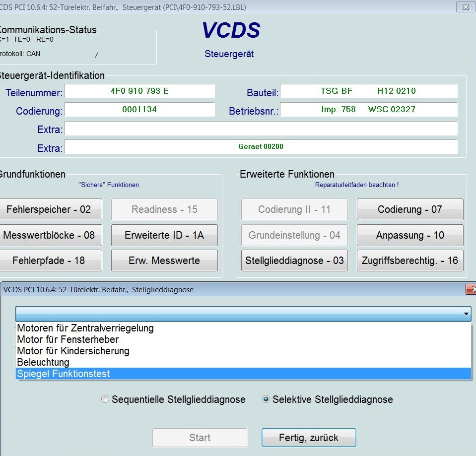Click the Bauteil field TSG BF H12 0210
476x456 pixels.
[368, 91]
